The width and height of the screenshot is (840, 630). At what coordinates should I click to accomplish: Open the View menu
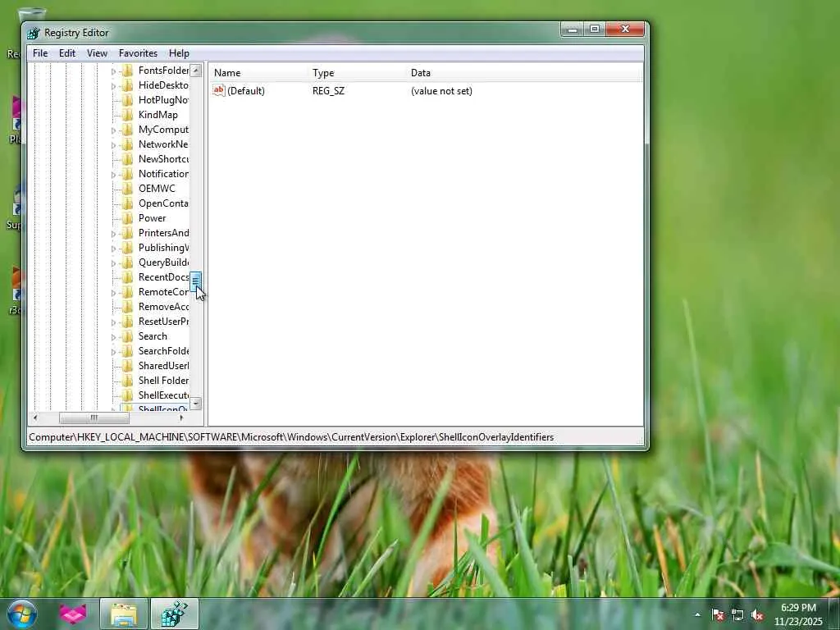[x=97, y=53]
